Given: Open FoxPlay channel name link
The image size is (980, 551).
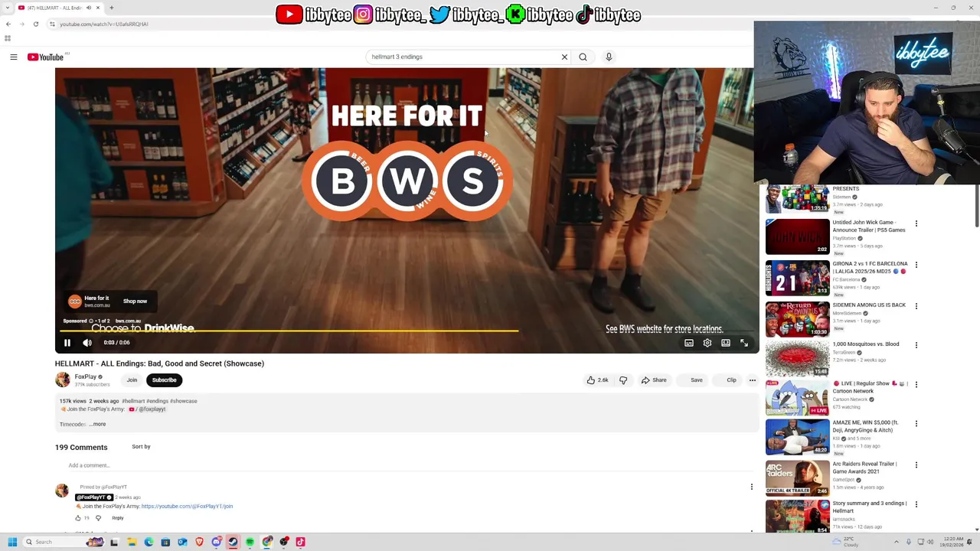Looking at the screenshot, I should 85,377.
